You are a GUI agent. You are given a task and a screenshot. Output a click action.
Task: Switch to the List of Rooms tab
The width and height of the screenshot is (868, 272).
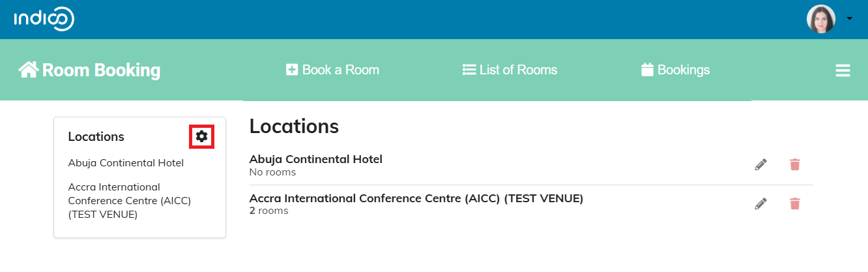click(x=510, y=70)
